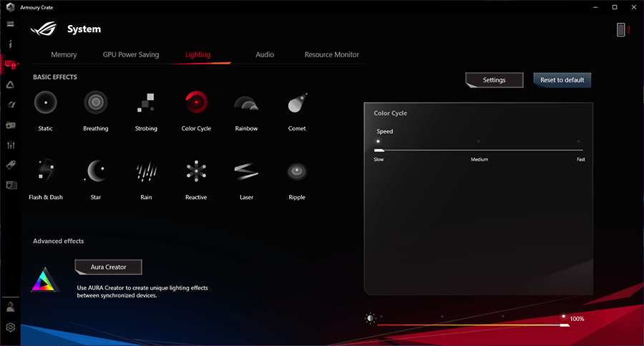644x346 pixels.
Task: Open the lighting Settings button
Action: 494,80
